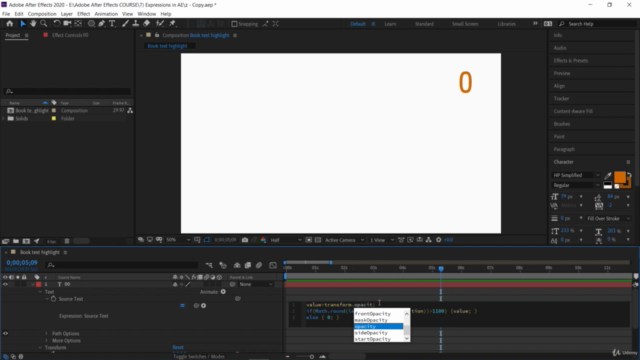Choose the highlighted opacity autocomplete suggestion

pos(378,327)
